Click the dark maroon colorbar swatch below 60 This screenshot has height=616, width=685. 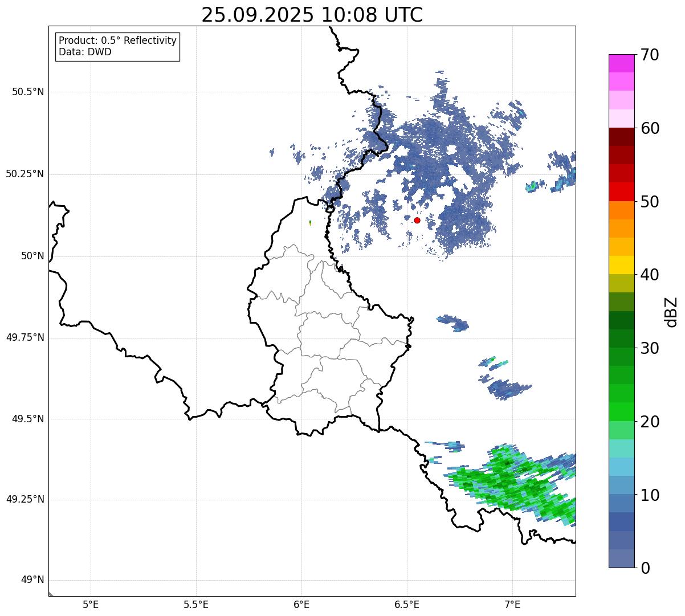(x=621, y=137)
